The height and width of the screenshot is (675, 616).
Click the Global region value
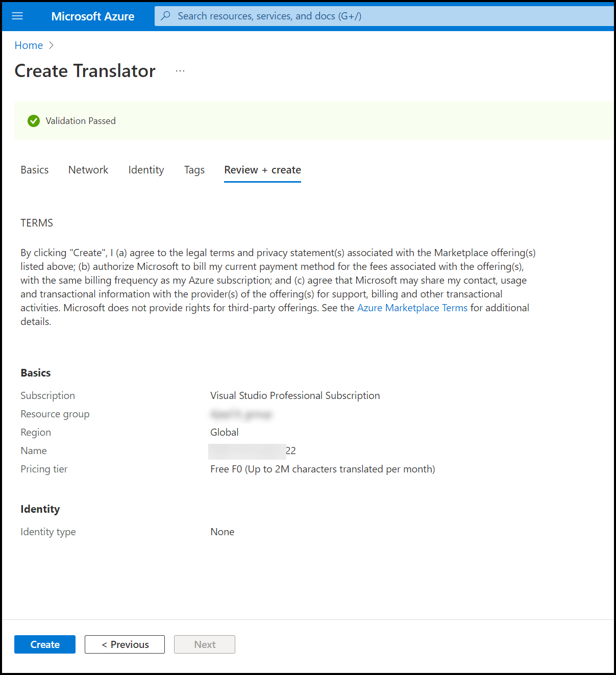pyautogui.click(x=225, y=432)
